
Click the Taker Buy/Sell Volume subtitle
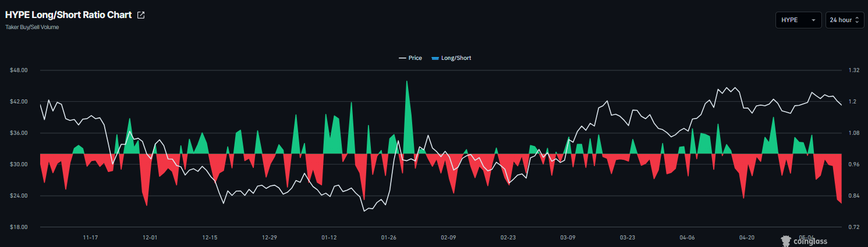pyautogui.click(x=32, y=27)
